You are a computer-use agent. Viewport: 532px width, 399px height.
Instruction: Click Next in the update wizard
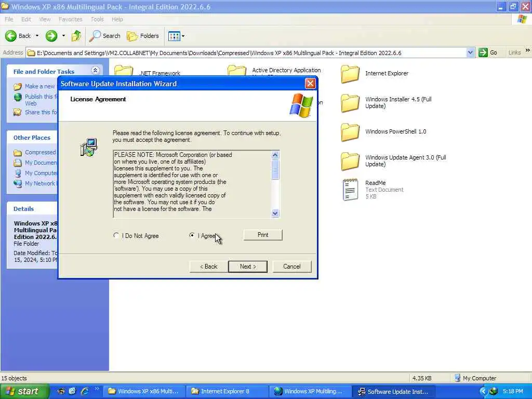[x=248, y=267]
